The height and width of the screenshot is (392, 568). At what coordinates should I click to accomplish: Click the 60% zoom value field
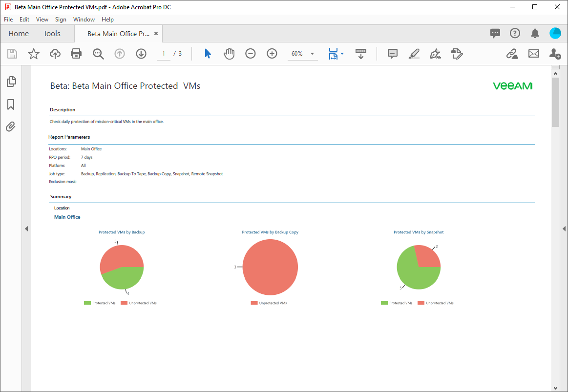pos(297,54)
